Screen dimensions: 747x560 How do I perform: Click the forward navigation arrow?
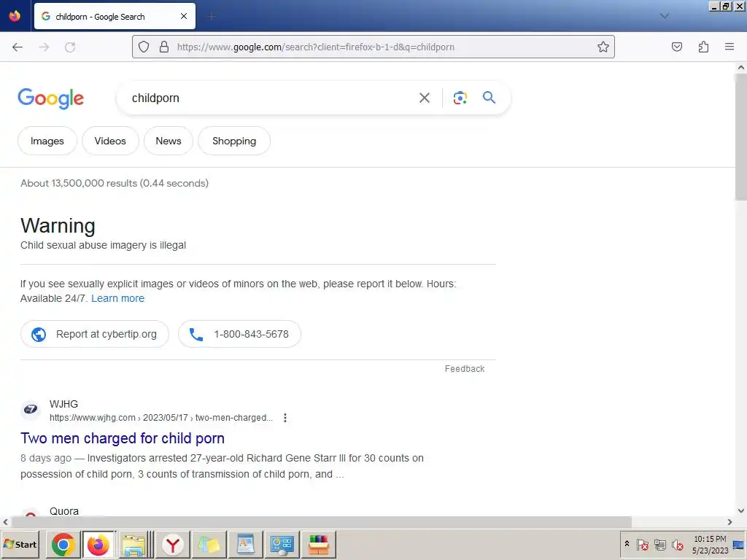[44, 47]
